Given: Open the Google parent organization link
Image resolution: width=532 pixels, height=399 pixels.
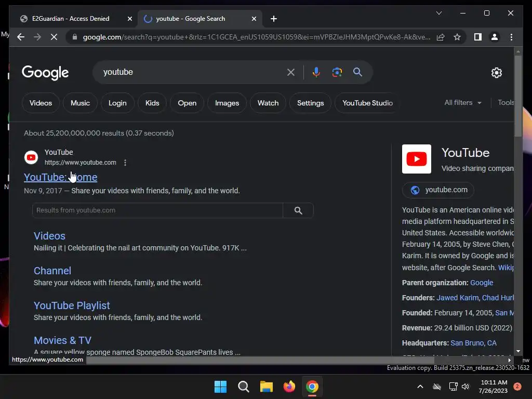Looking at the screenshot, I should tap(482, 283).
